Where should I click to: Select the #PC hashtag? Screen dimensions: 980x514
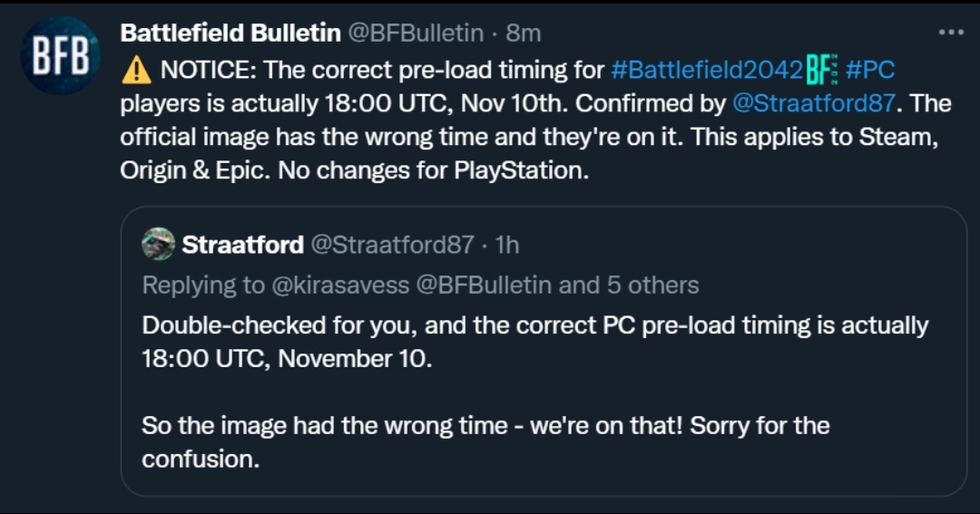pos(870,69)
